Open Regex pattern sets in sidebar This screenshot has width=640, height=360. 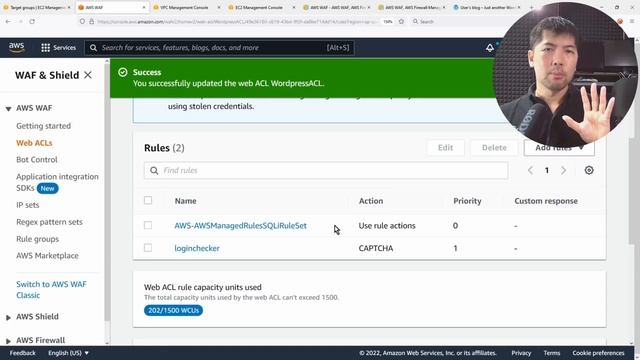(49, 222)
